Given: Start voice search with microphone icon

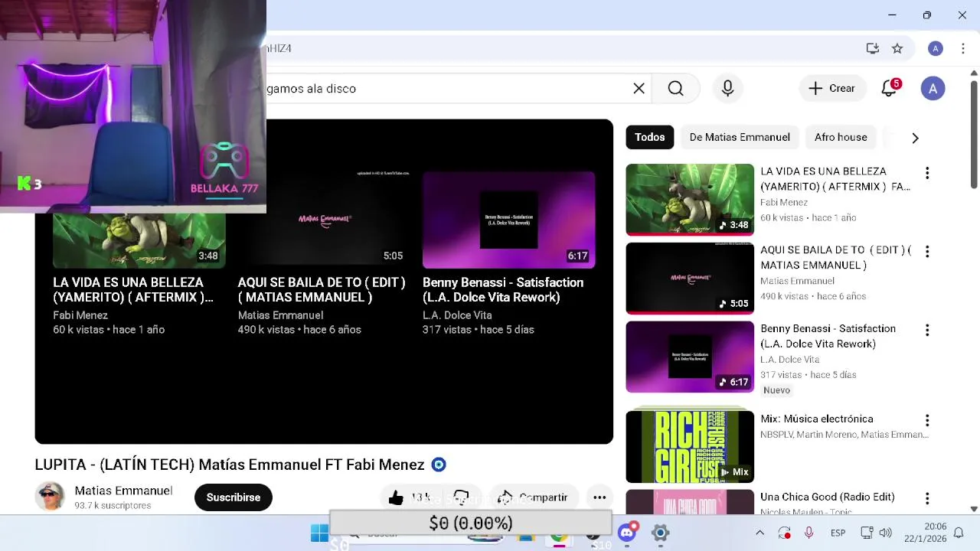Looking at the screenshot, I should pyautogui.click(x=727, y=89).
